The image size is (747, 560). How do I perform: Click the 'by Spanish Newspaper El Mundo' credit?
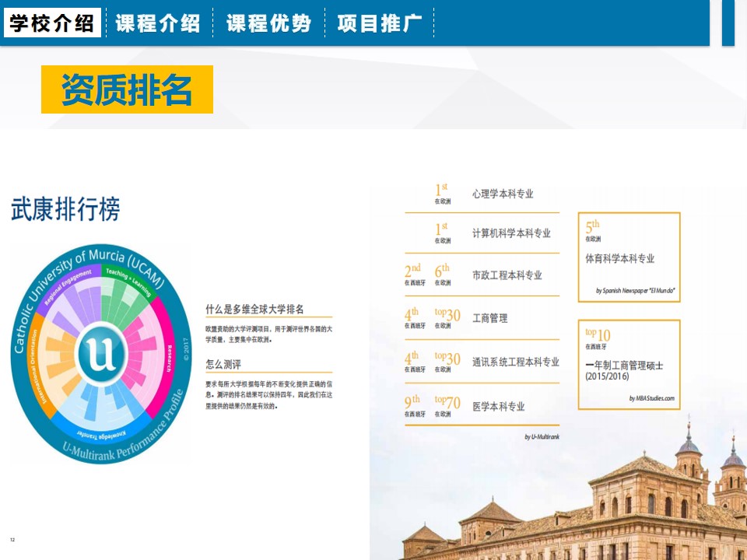pos(635,290)
